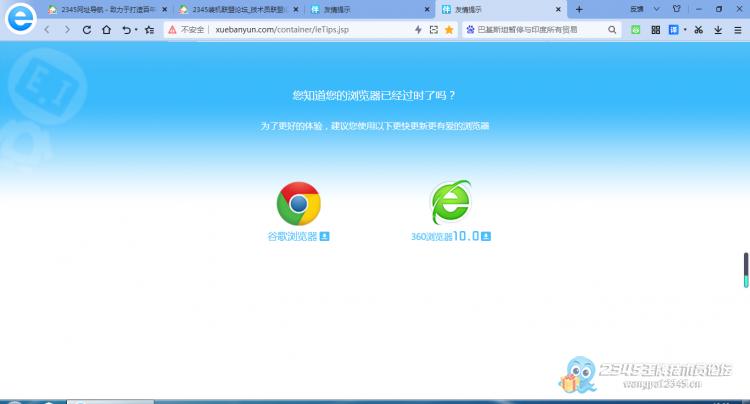Open the apps grid icon
The image size is (750, 404).
(x=655, y=30)
